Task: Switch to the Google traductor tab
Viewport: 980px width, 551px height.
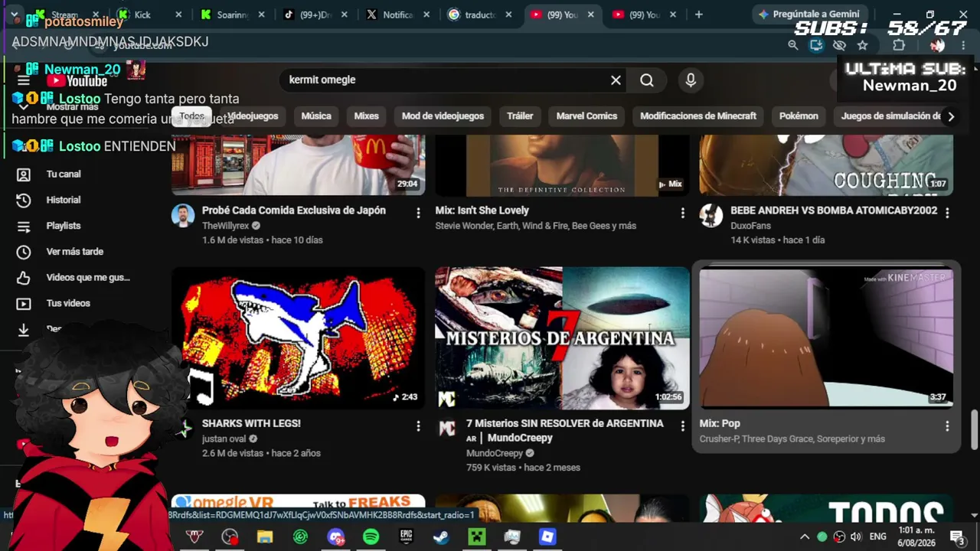Action: pos(481,15)
